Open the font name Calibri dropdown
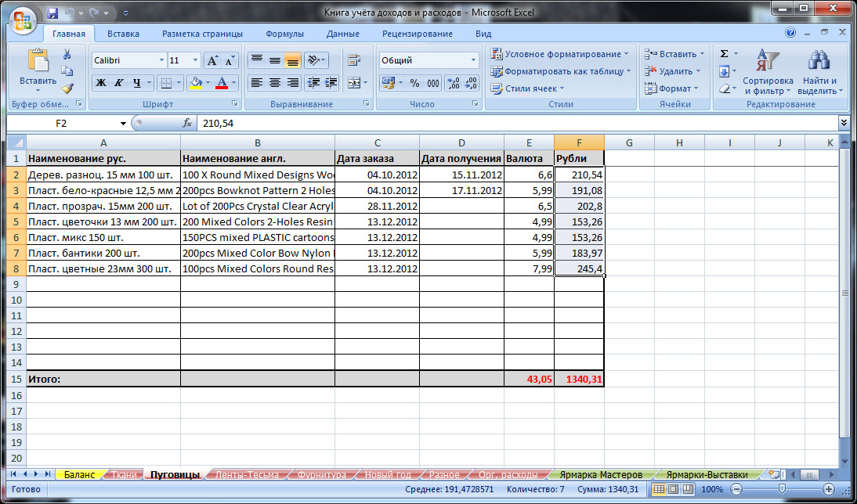 point(161,60)
